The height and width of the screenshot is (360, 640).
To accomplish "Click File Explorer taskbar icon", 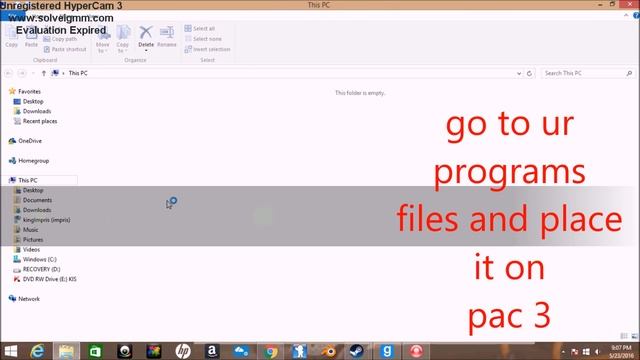I will (x=66, y=351).
